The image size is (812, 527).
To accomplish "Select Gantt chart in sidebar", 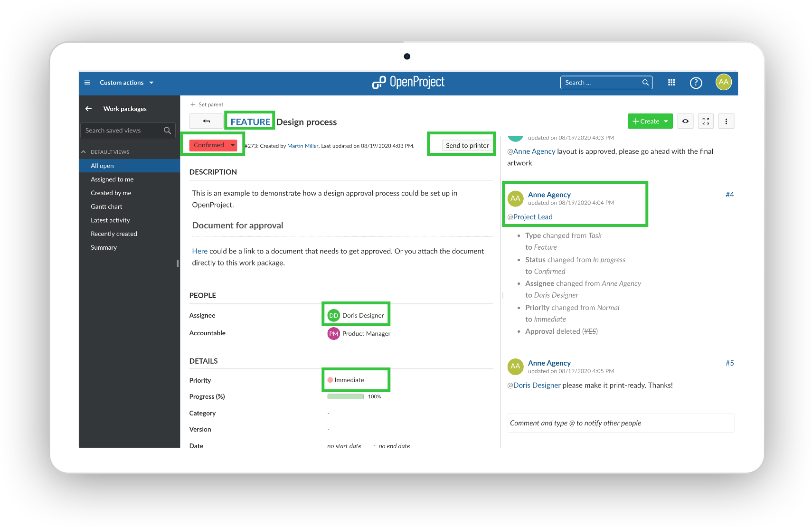I will [106, 207].
